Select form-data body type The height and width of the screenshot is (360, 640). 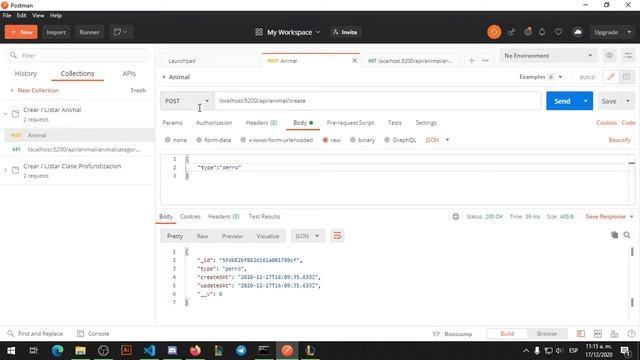click(213, 140)
